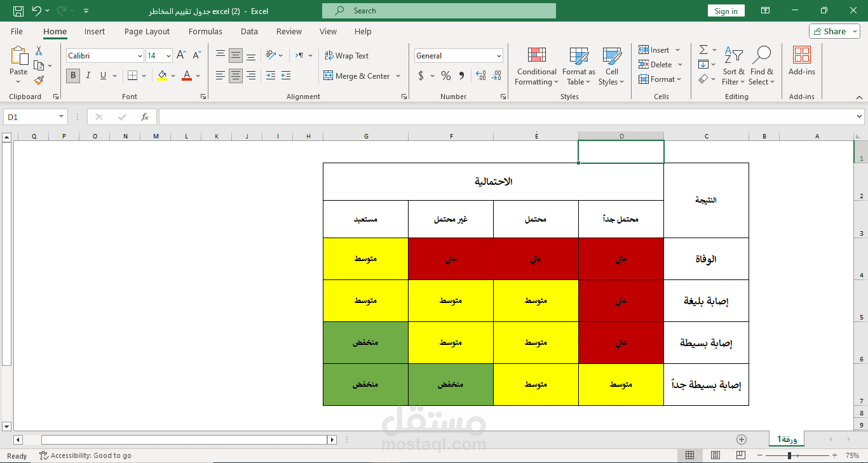The height and width of the screenshot is (463, 868).
Task: Click the zoom in plus button
Action: (834, 455)
